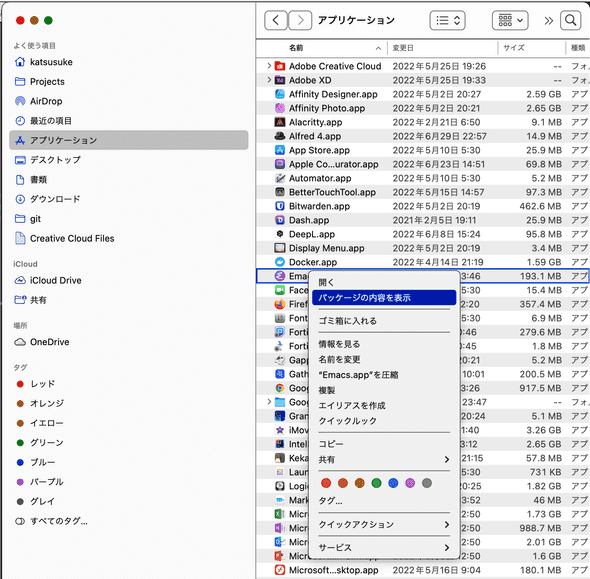Choose ゴミ箱に入れる in context menu
This screenshot has height=579, width=590.
[x=384, y=321]
